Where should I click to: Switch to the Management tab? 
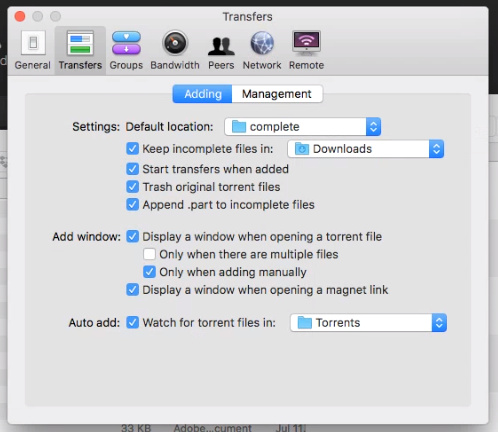277,94
